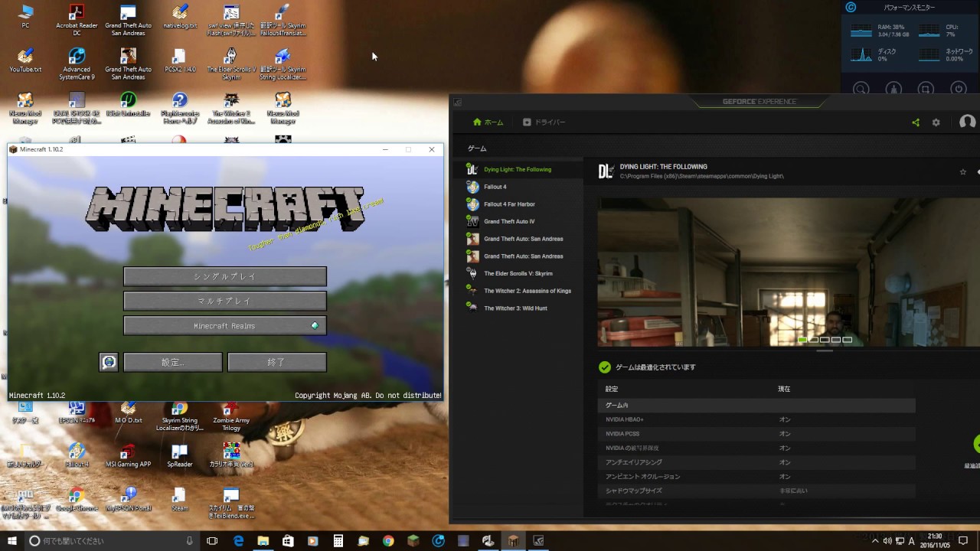Quit Minecraft with 終了 button
980x551 pixels.
coord(277,362)
